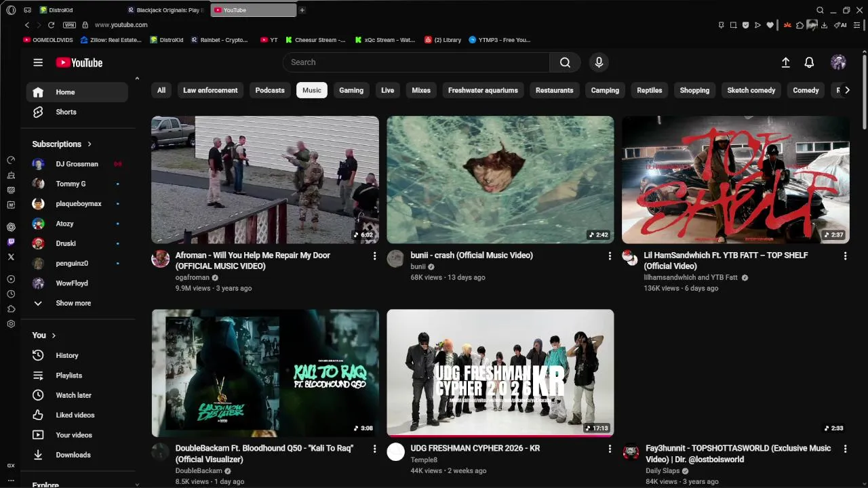Open more options for Kali To Raq video
The image size is (868, 488).
tap(374, 449)
